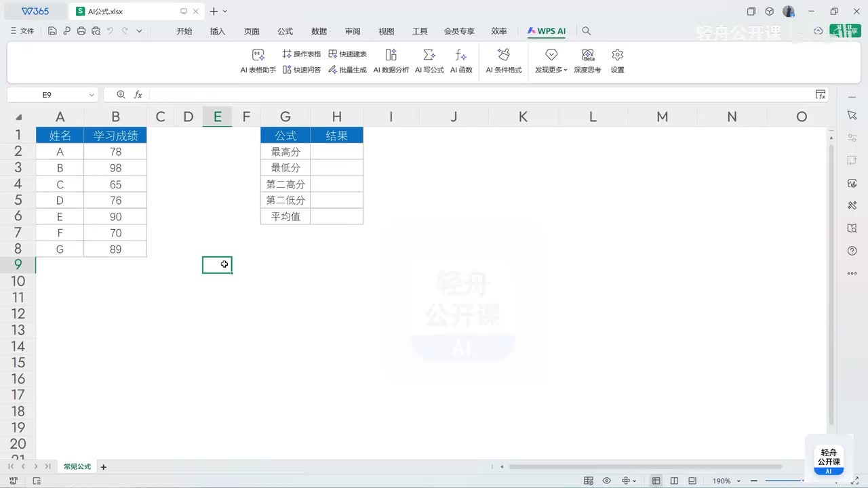Open the new tab plus dropdown arrow
The height and width of the screenshot is (488, 868).
point(225,12)
